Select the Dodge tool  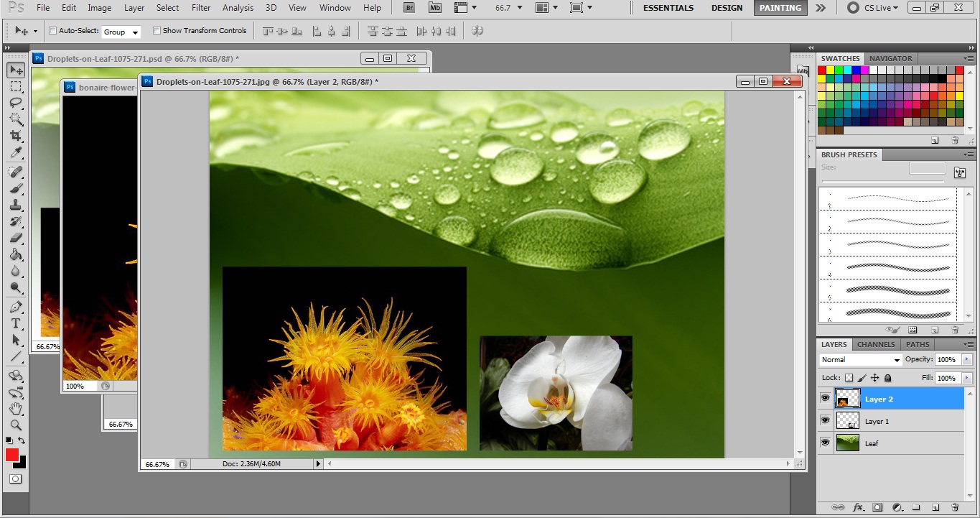click(16, 287)
